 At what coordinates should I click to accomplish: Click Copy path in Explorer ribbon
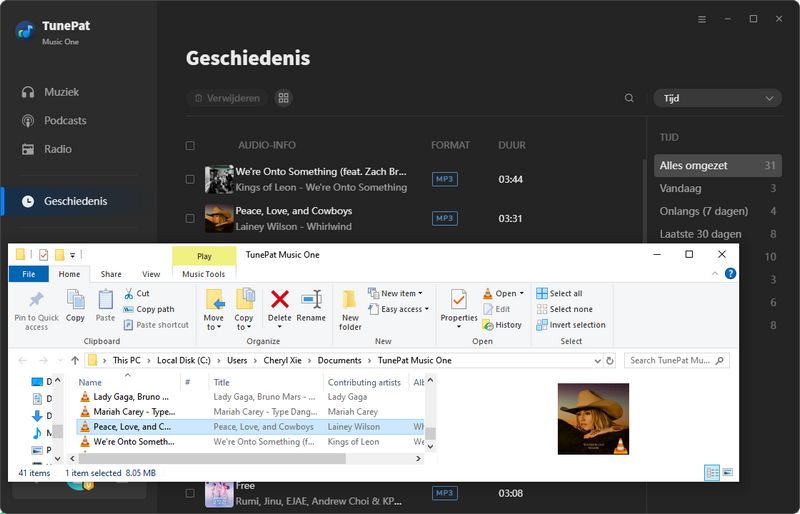point(149,309)
